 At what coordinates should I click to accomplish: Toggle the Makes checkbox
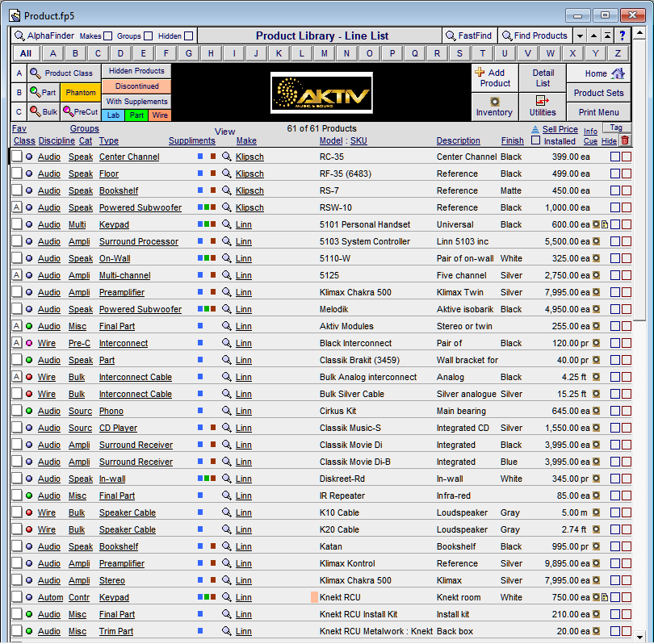(x=107, y=36)
